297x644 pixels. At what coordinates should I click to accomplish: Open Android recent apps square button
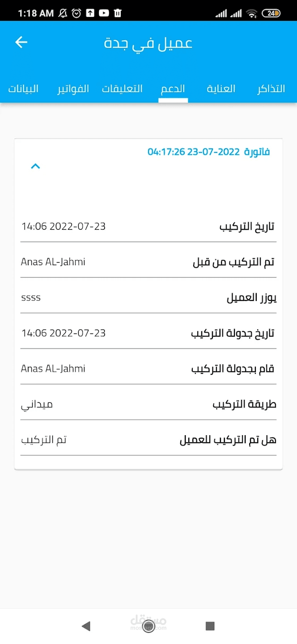click(x=210, y=626)
